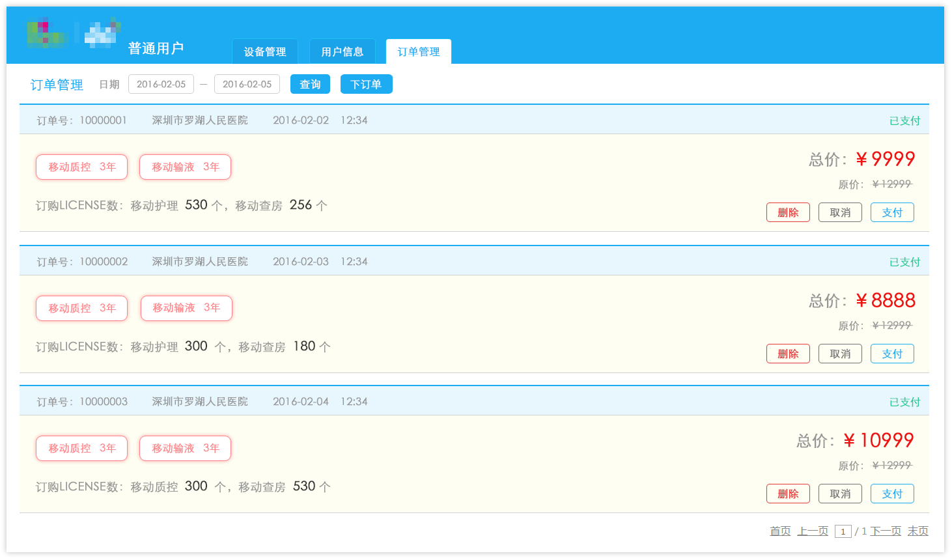
Task: Click license count 530 for 移动护理
Action: pyautogui.click(x=196, y=205)
